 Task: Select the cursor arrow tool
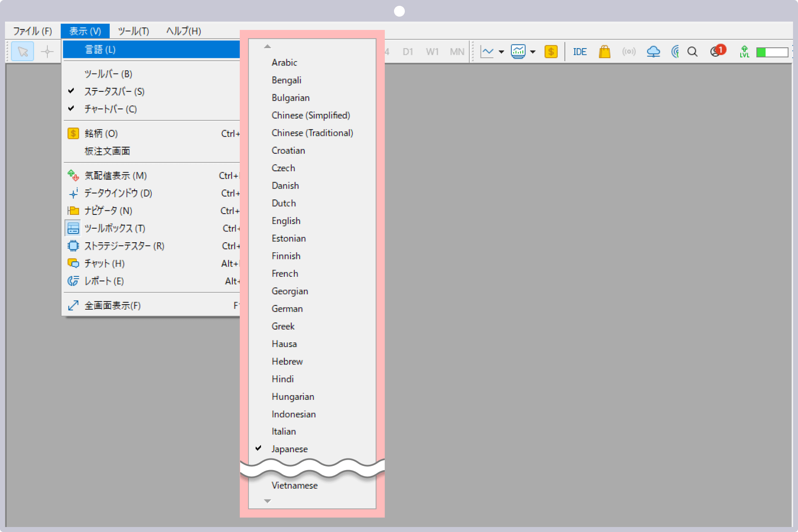23,52
